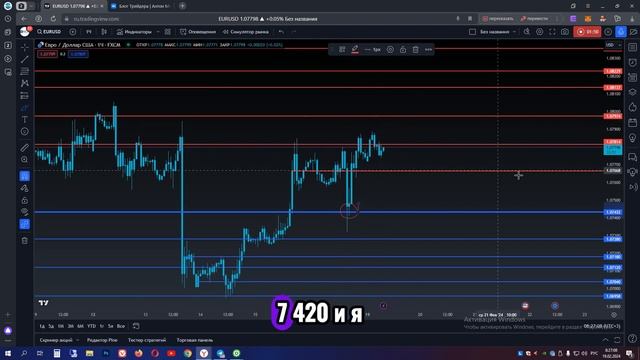Change line color with the pencil swatch
Image resolution: width=640 pixels, height=360 pixels.
[x=355, y=49]
